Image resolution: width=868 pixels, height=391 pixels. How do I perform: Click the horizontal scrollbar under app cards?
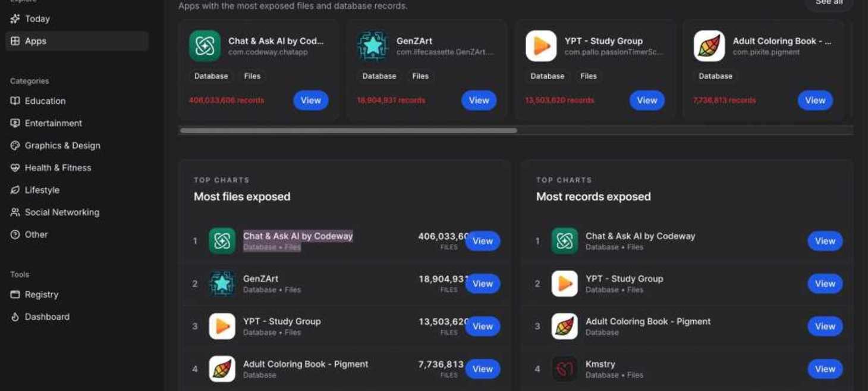point(348,130)
